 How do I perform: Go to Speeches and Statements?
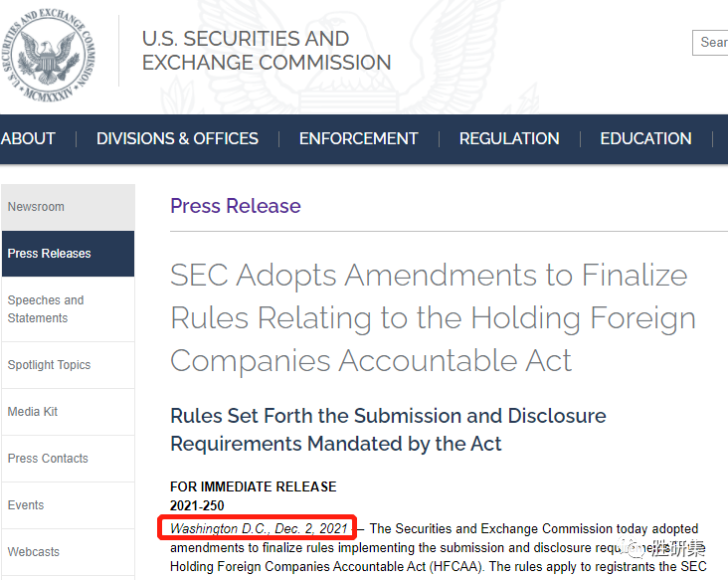(46, 309)
